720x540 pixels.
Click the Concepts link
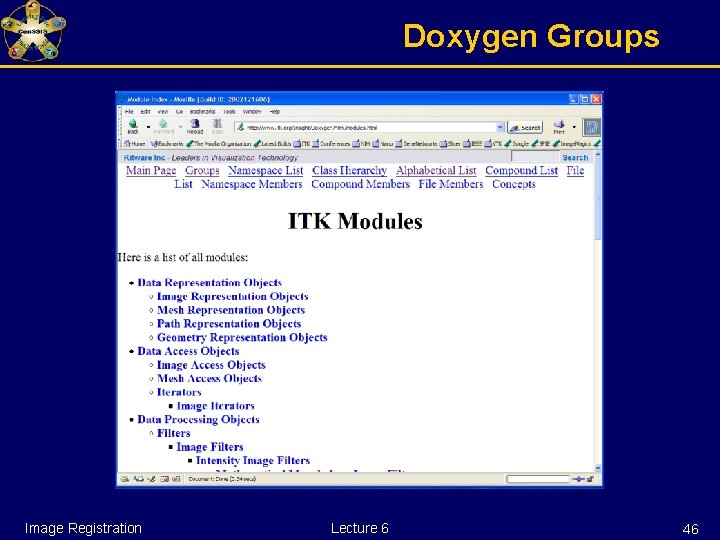tap(514, 184)
